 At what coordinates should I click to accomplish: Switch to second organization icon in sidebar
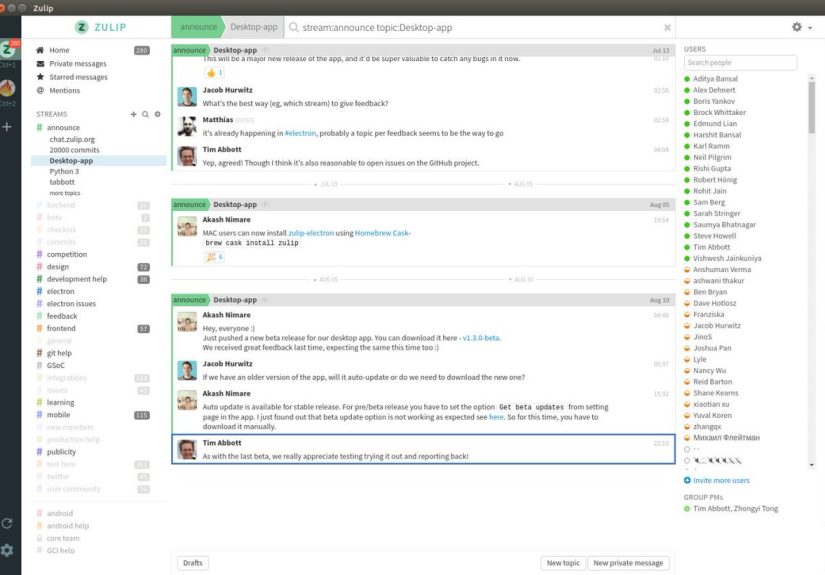[x=8, y=88]
